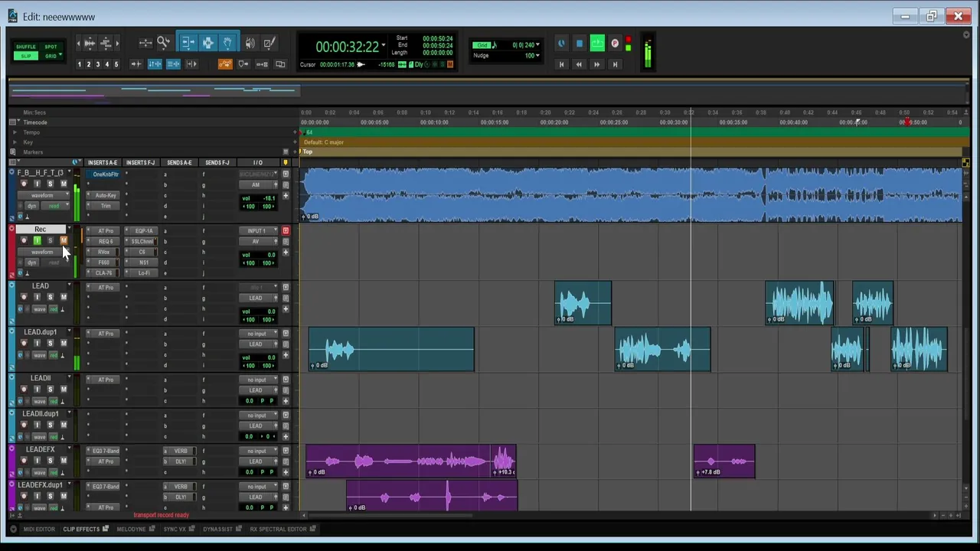Screen dimensions: 980x551
Task: Click the Stop transport button
Action: coord(580,44)
